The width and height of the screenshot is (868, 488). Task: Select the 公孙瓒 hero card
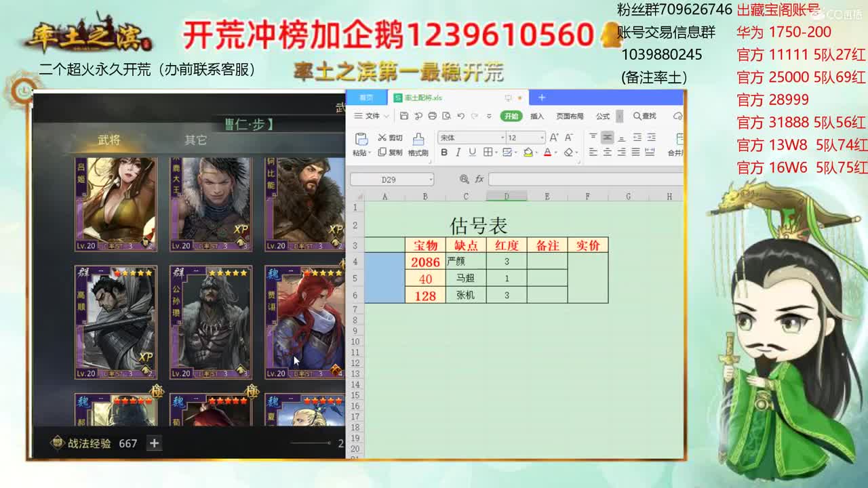(211, 323)
